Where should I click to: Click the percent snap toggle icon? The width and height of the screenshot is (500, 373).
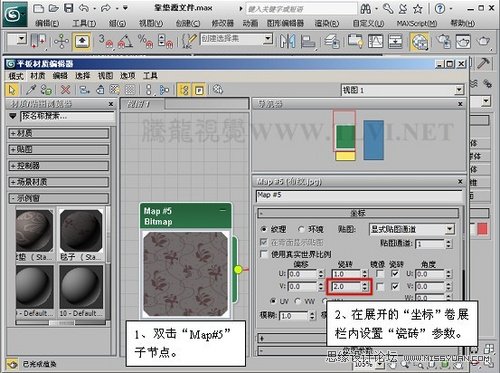(146, 41)
